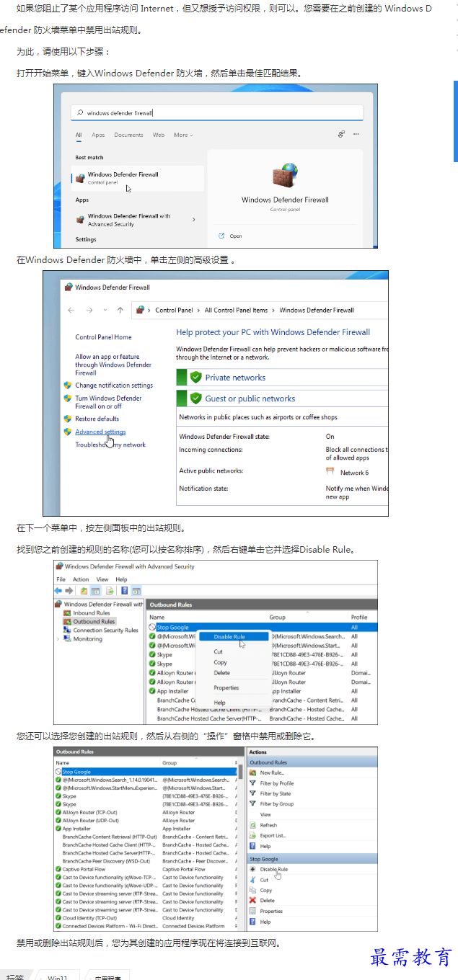Click the Network 6 bench icon
This screenshot has height=980, width=458.
point(330,471)
